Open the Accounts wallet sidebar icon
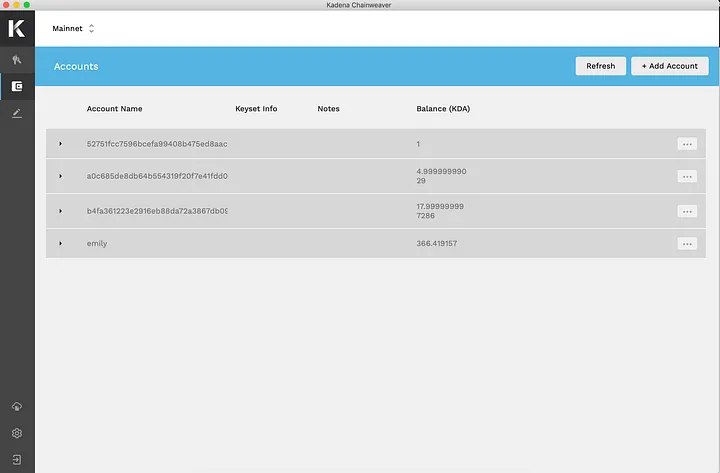 pyautogui.click(x=17, y=86)
